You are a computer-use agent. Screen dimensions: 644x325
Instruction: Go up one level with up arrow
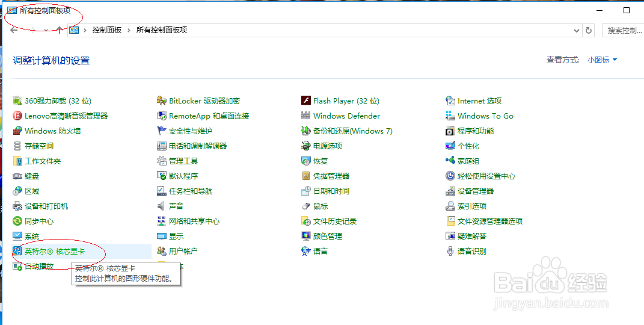click(x=60, y=30)
